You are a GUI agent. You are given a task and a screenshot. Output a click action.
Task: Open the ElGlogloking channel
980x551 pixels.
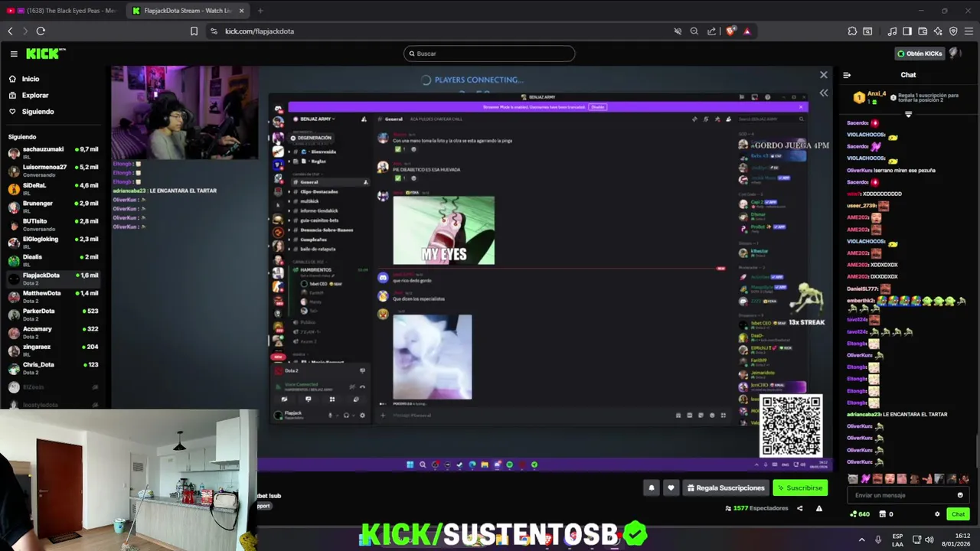pos(53,243)
